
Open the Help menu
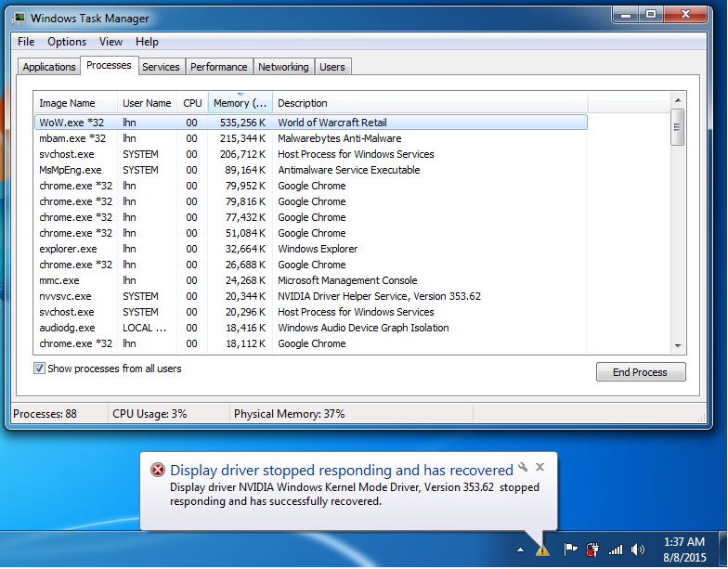coord(147,42)
